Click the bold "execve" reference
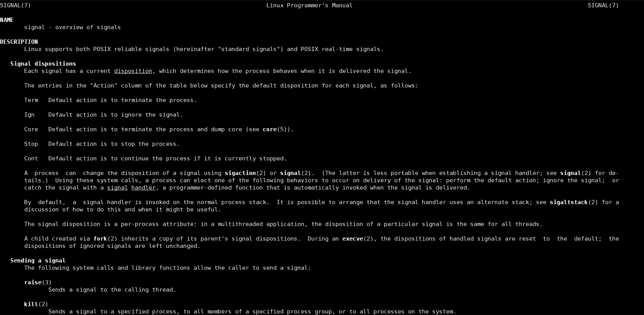The width and height of the screenshot is (644, 315). tap(353, 239)
